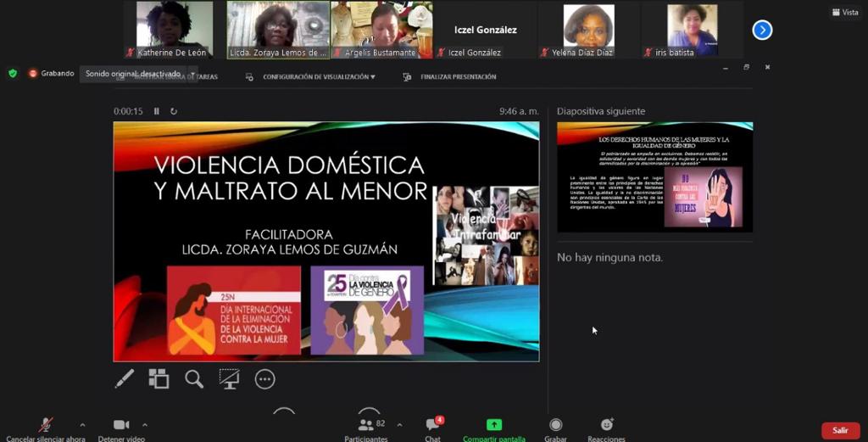Select the pen annotation tool below slide
868x442 pixels.
click(x=124, y=379)
